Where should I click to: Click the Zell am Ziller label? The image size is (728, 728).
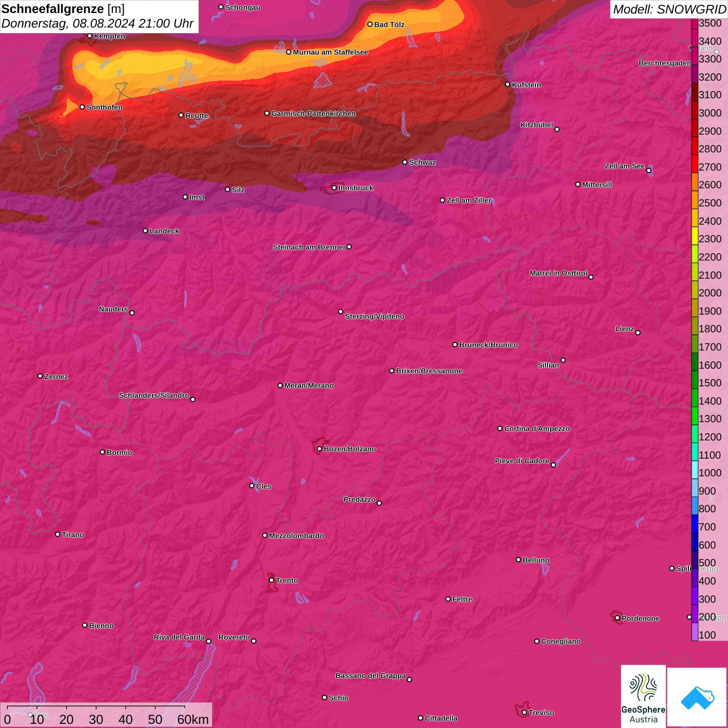click(469, 200)
